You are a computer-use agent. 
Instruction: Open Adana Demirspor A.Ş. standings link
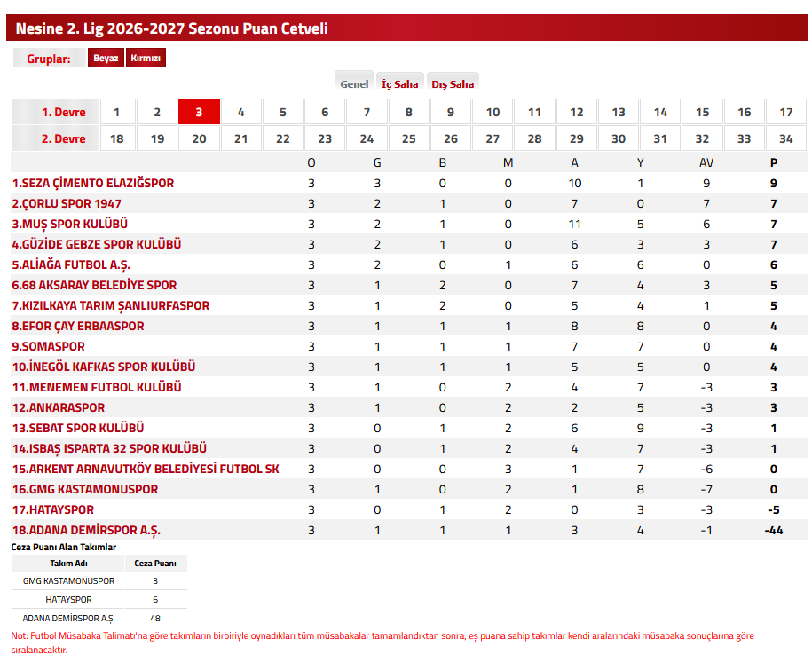[86, 530]
